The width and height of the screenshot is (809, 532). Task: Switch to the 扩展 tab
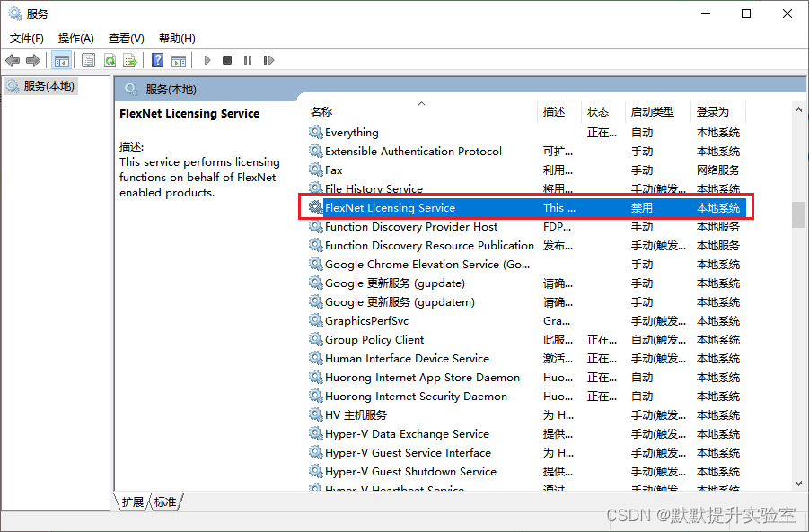(133, 502)
